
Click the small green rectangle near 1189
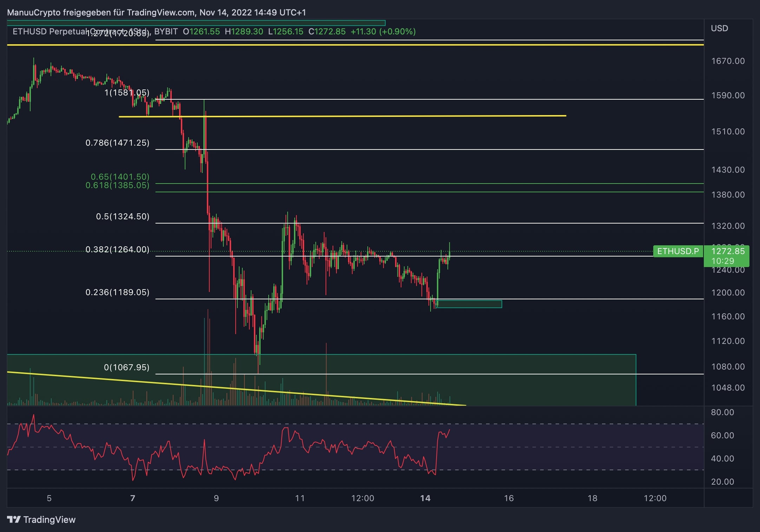[x=469, y=304]
